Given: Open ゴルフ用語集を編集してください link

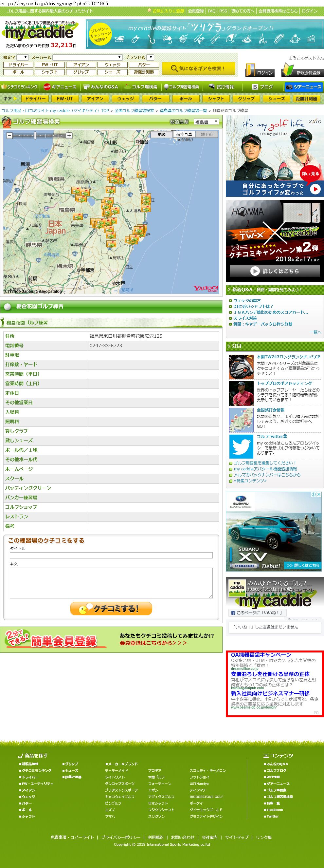Looking at the screenshot, I should point(264,463).
